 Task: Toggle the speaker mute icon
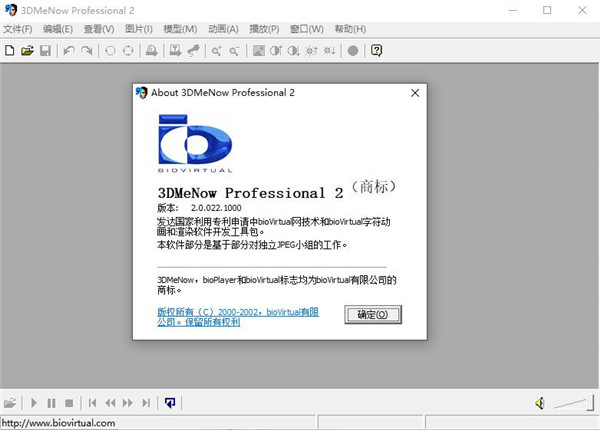tap(540, 403)
